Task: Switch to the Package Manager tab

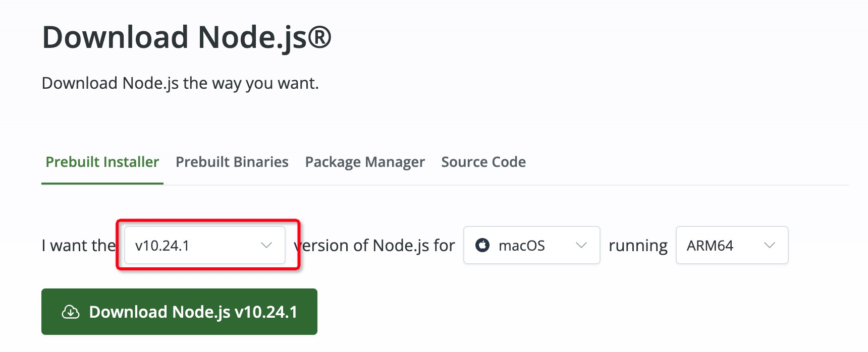Action: click(x=364, y=162)
